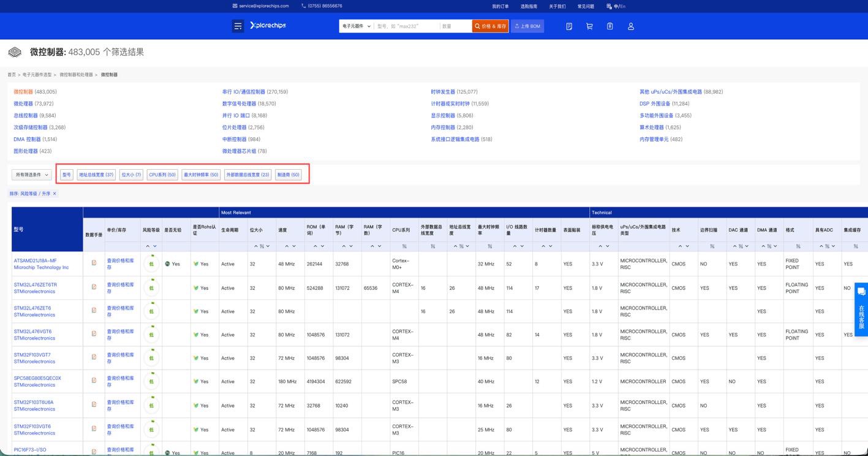The image size is (868, 456).
Task: Go to 首页 in the breadcrumb
Action: click(12, 75)
